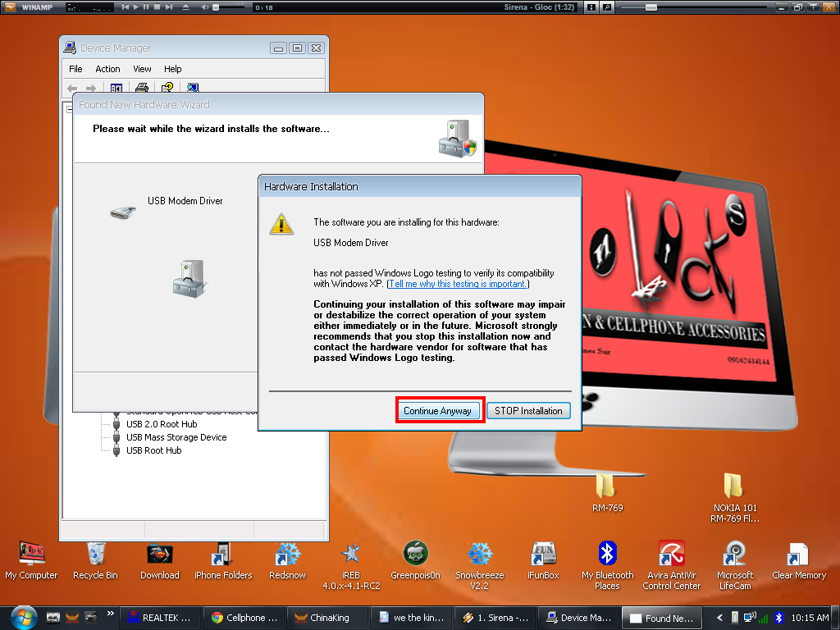Click Winamp pause button
This screenshot has height=630, width=840.
pyautogui.click(x=146, y=7)
